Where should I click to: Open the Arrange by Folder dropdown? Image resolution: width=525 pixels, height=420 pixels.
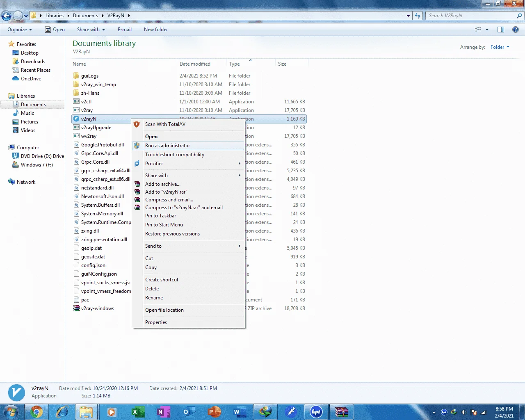tap(500, 47)
